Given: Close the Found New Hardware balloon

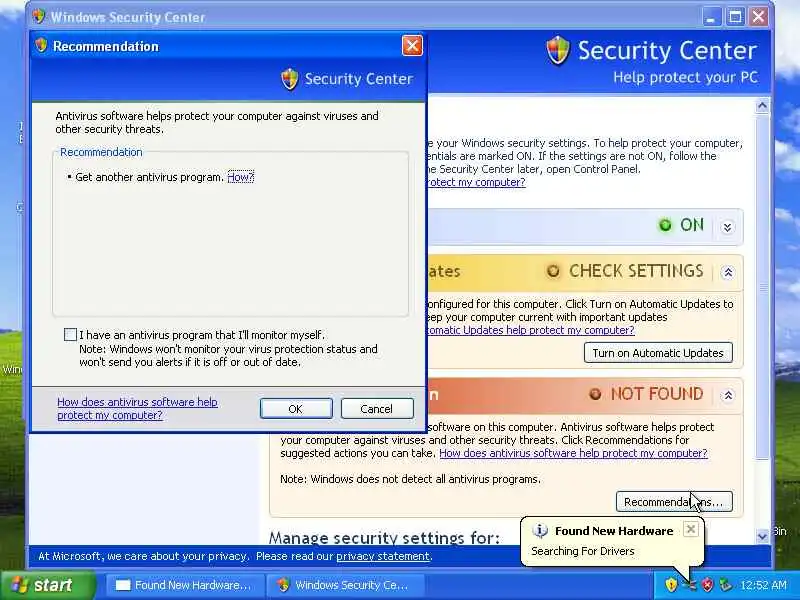Looking at the screenshot, I should [691, 529].
